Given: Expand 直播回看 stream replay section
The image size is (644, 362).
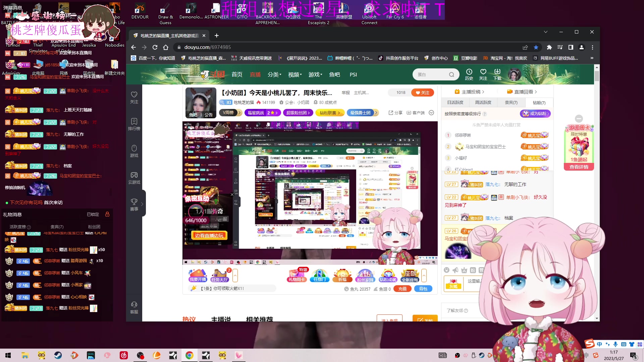Looking at the screenshot, I should (x=522, y=92).
